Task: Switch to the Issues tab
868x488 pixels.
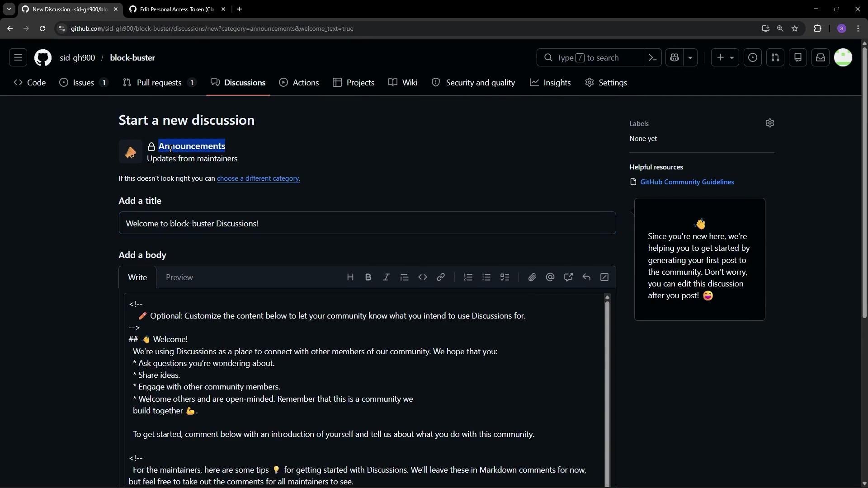Action: [x=84, y=83]
